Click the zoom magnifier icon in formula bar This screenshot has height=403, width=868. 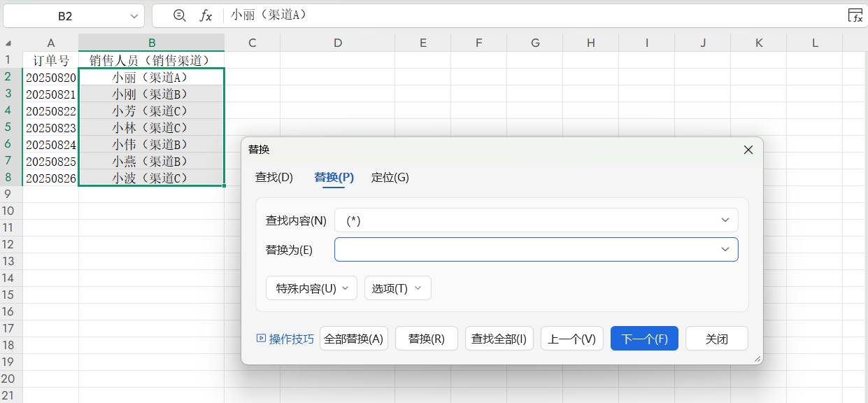(x=180, y=15)
